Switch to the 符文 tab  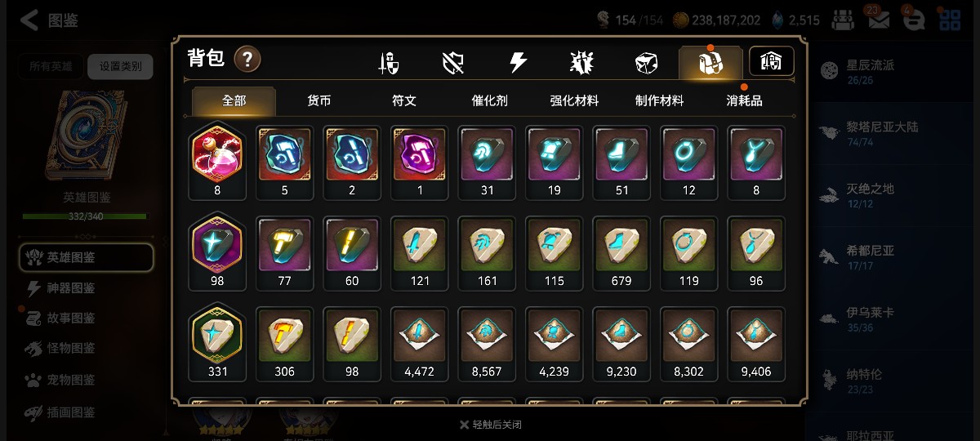[x=404, y=101]
